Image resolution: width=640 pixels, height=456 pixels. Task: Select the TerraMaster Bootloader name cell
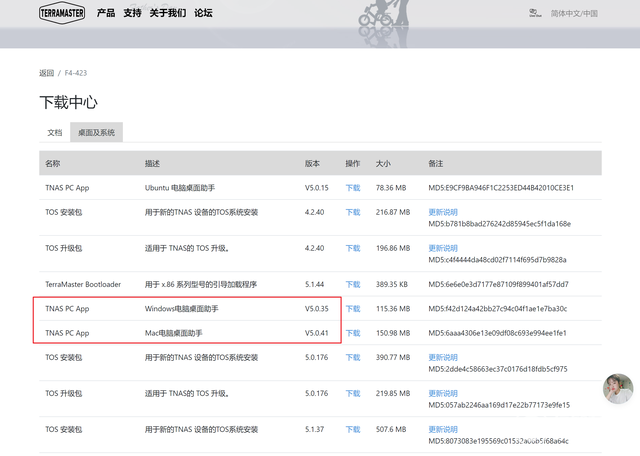(83, 285)
